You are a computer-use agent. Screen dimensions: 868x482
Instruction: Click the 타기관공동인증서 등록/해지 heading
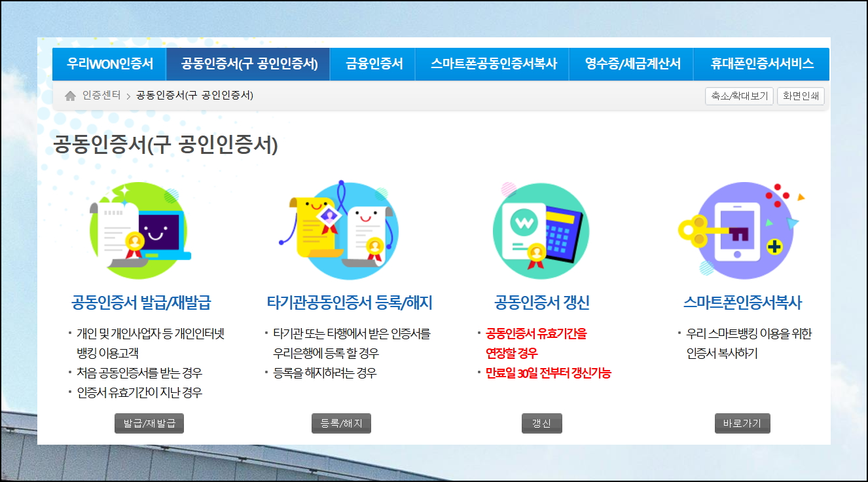point(350,303)
